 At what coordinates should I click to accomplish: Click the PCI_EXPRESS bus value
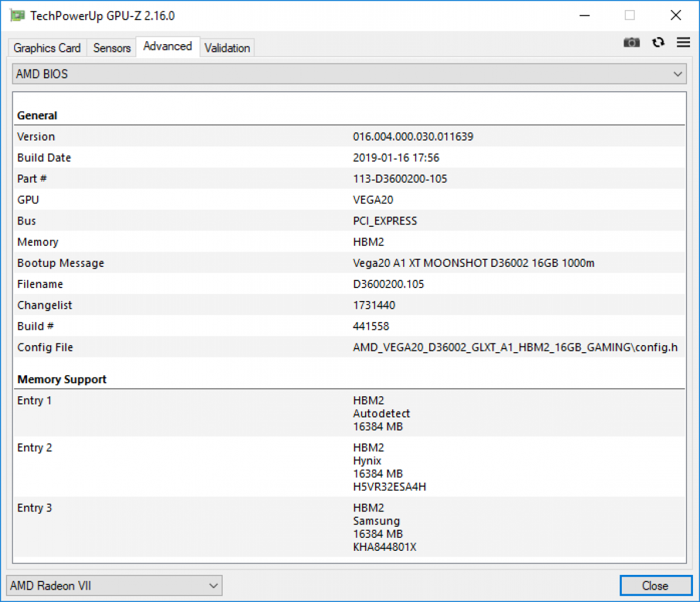[385, 220]
